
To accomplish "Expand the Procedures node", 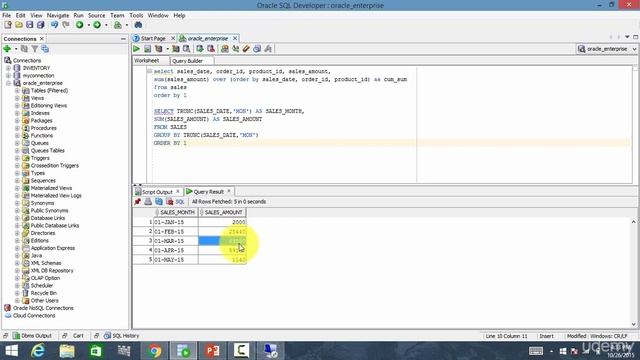I will pos(17,128).
